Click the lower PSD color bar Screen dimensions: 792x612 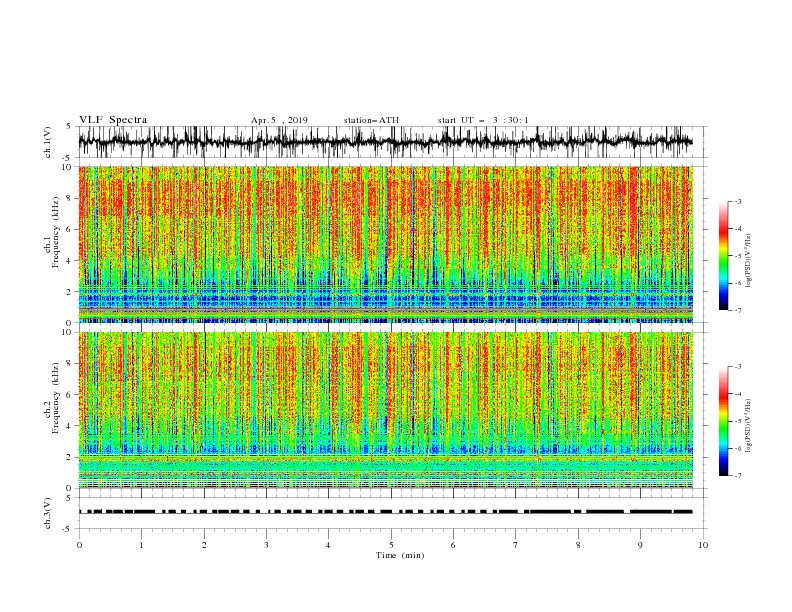723,421
